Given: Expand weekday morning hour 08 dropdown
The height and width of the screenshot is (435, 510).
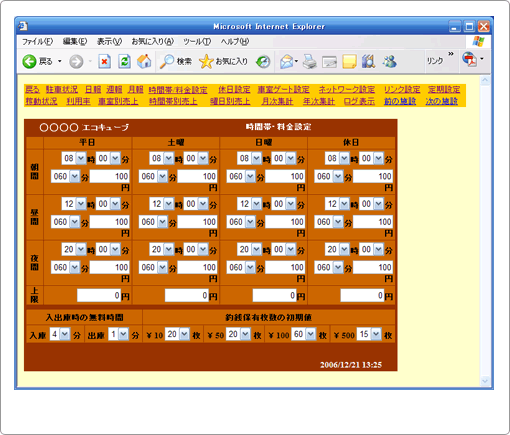Looking at the screenshot, I should pos(81,158).
